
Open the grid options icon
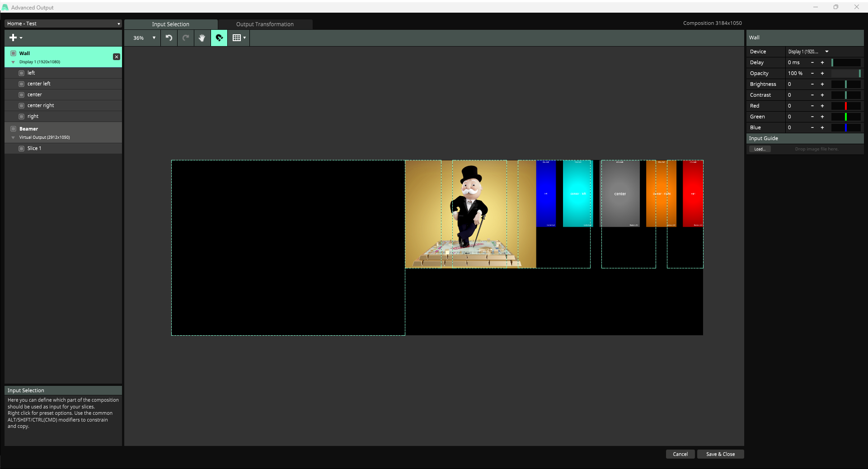[x=239, y=38]
